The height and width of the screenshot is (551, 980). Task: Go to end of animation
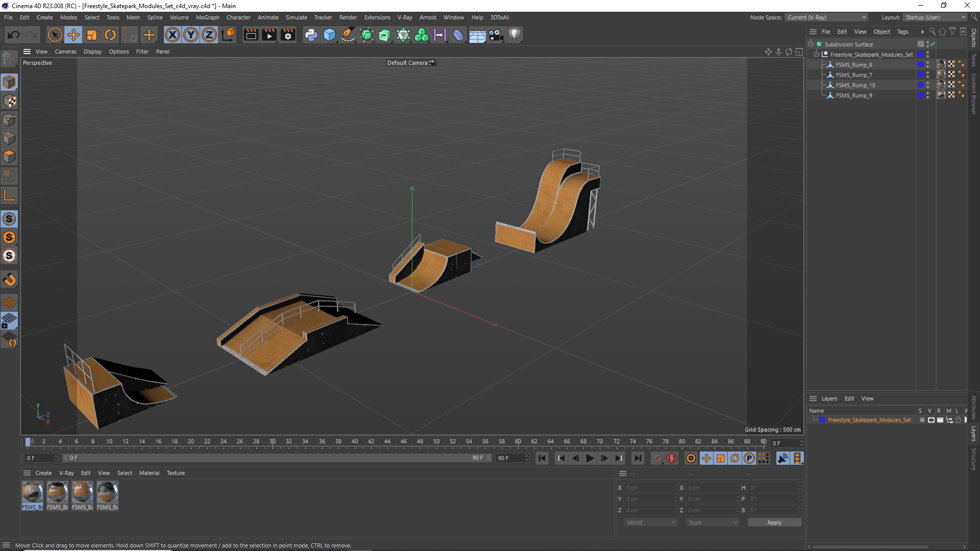coord(638,458)
